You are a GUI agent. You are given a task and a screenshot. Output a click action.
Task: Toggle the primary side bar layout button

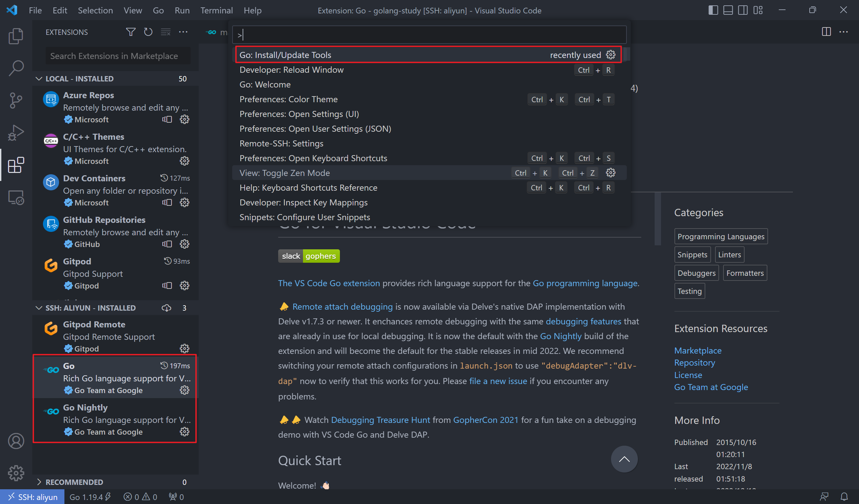713,10
